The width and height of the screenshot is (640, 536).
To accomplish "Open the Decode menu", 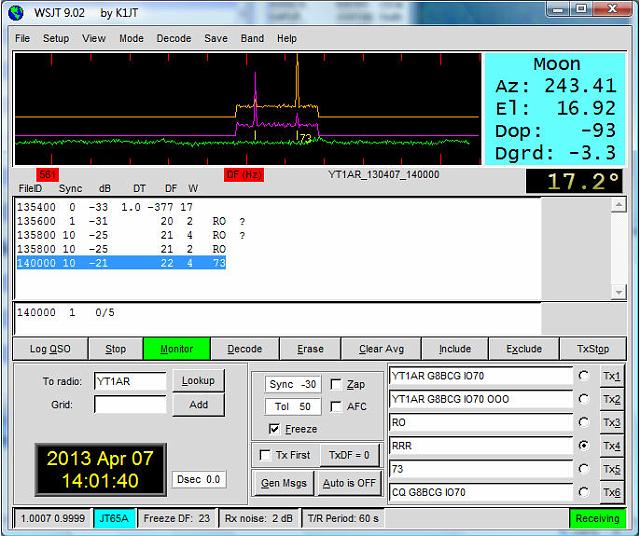I will click(x=174, y=38).
